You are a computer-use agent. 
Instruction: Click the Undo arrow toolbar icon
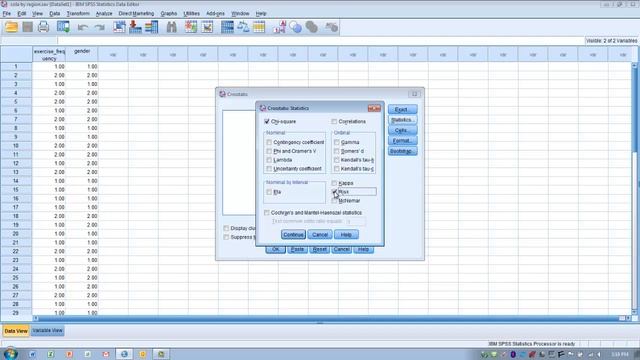point(83,28)
